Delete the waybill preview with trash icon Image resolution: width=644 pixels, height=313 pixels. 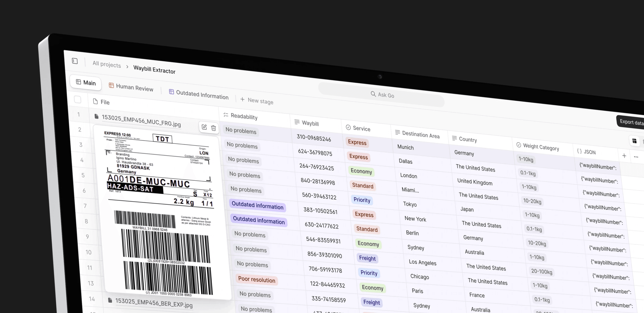pos(214,128)
